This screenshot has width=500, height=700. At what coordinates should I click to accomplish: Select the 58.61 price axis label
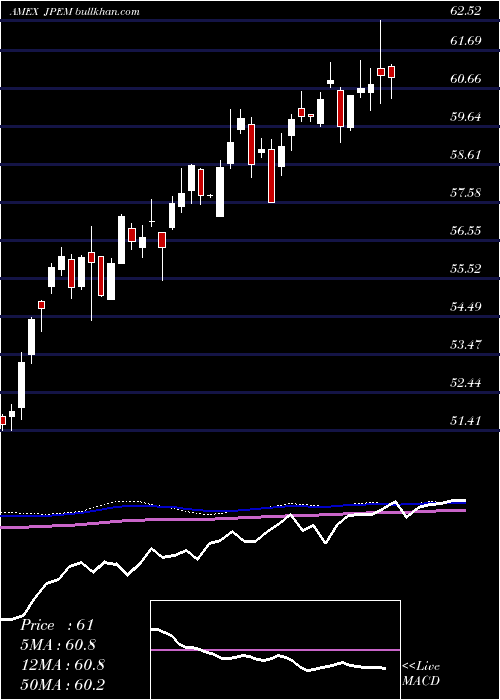pos(466,155)
